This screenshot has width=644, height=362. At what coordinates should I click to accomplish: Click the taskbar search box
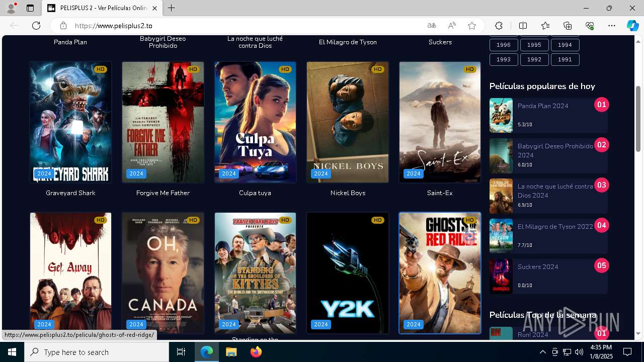[x=97, y=352]
